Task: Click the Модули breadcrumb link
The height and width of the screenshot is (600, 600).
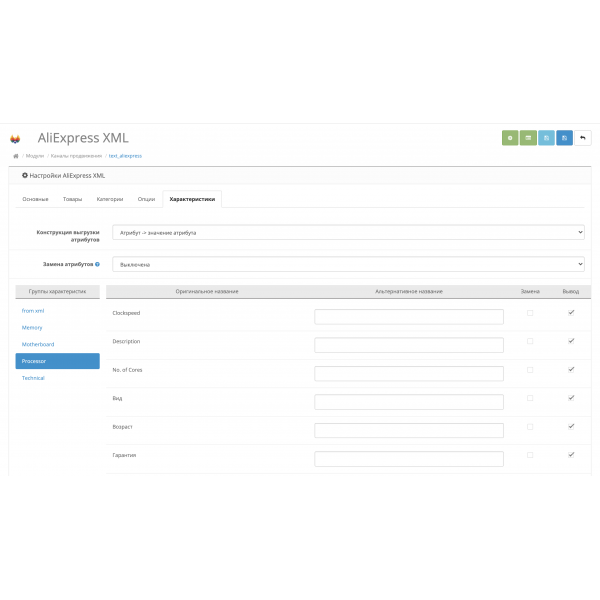Action: tap(35, 156)
